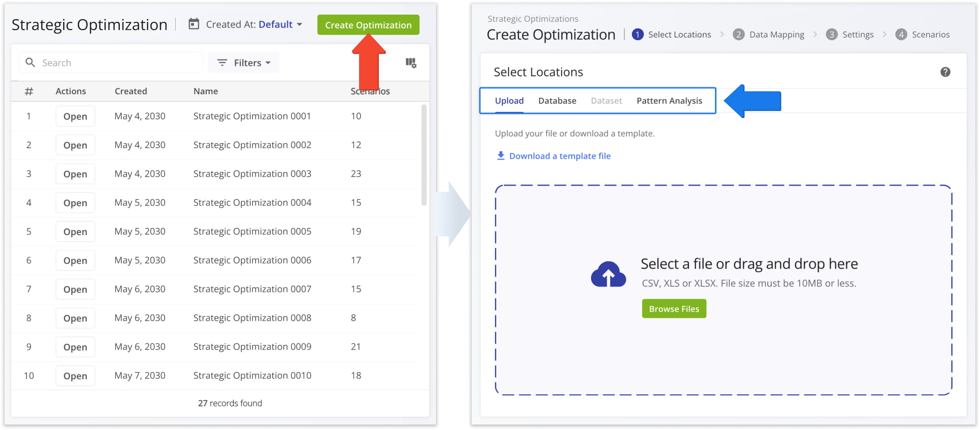
Task: Click the cloud upload icon
Action: (608, 274)
